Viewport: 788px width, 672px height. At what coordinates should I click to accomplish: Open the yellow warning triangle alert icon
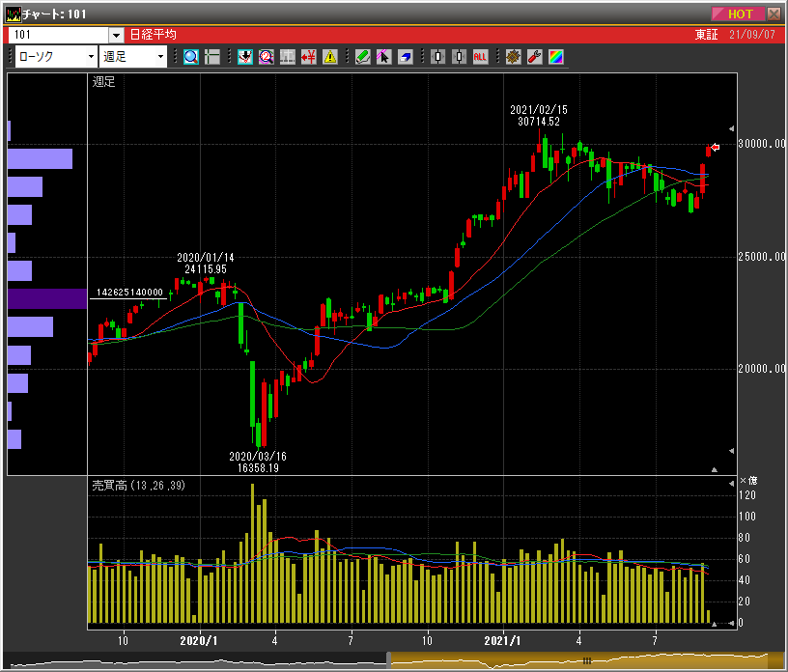tap(330, 57)
